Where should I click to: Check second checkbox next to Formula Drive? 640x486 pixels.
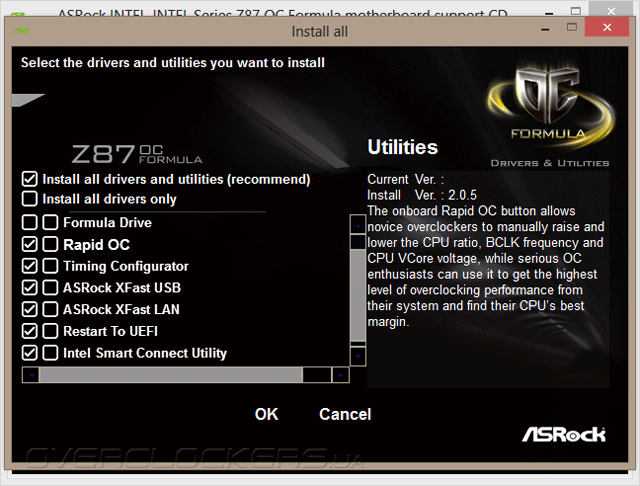coord(50,222)
